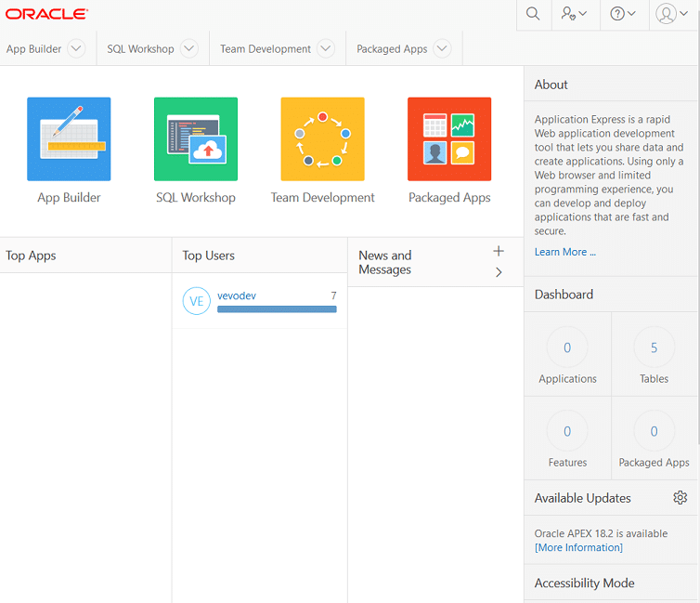This screenshot has width=700, height=603.
Task: Click the vevodev count number 7
Action: [x=333, y=295]
